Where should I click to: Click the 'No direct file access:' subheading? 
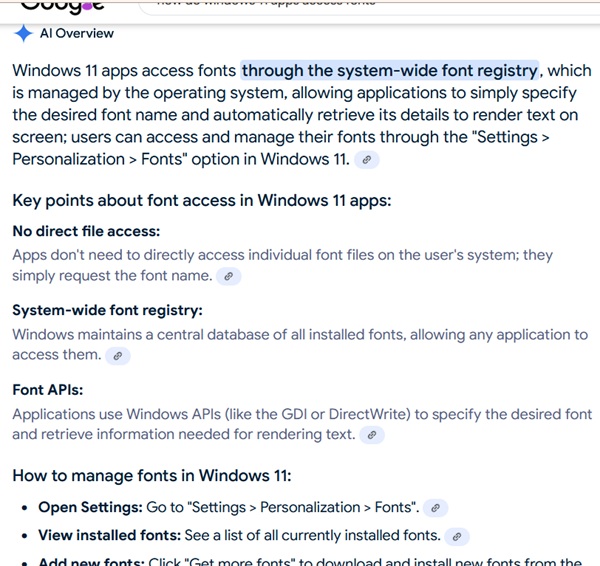(86, 231)
